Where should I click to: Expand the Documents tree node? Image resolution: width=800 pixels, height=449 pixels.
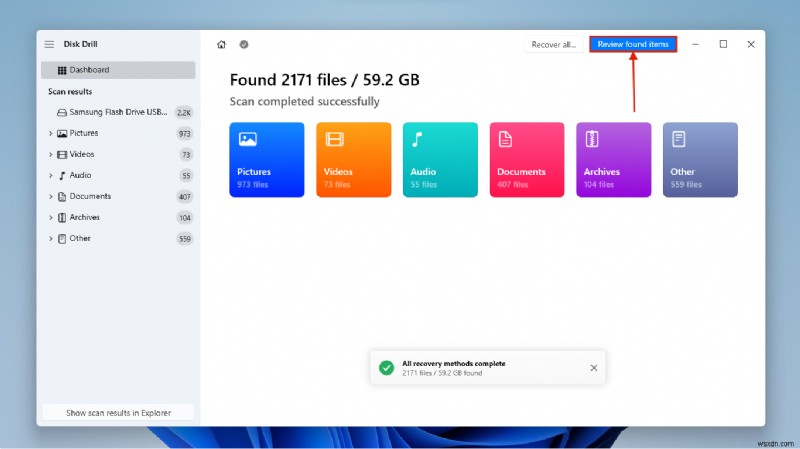click(x=51, y=196)
